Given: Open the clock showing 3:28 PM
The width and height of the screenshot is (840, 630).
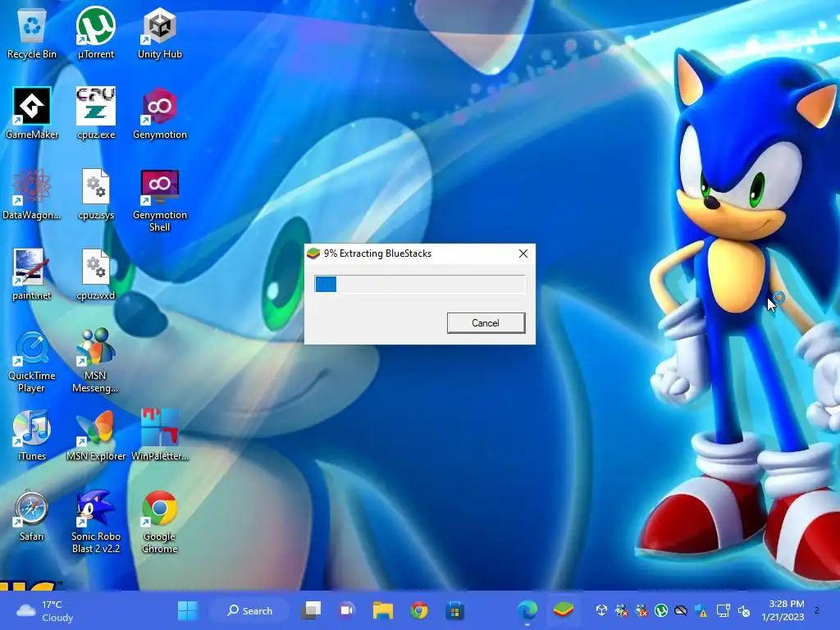Looking at the screenshot, I should [x=783, y=610].
